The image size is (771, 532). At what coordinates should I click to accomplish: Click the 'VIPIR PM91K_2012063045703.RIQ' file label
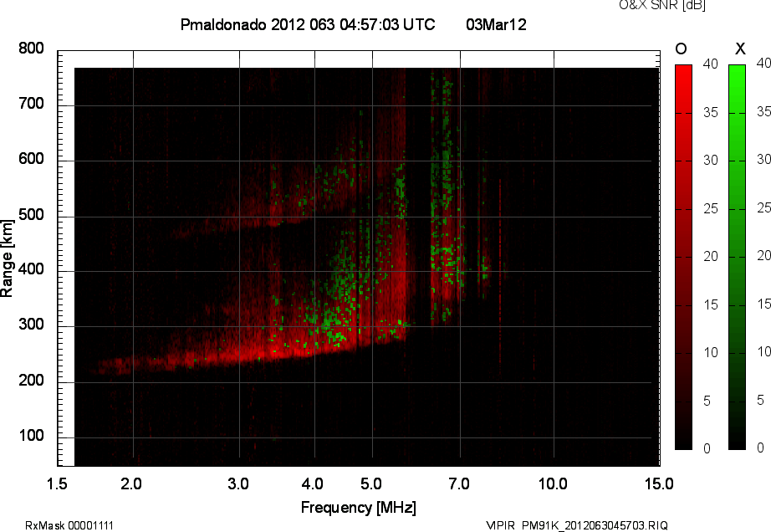tap(577, 525)
